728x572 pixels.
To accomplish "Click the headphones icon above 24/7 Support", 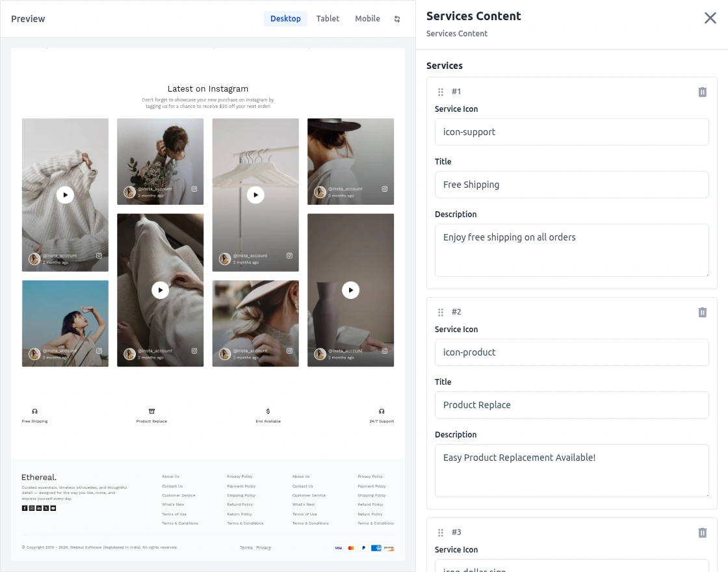I will [382, 411].
